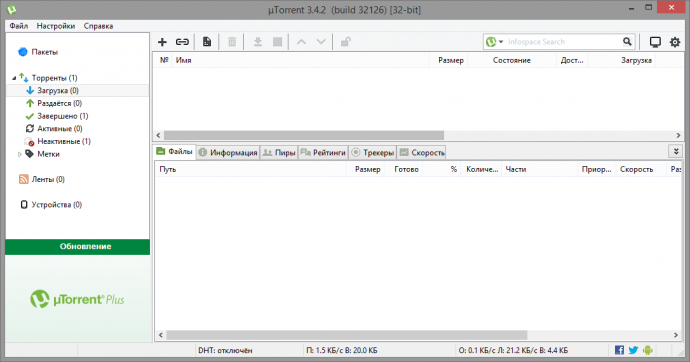
Task: Click the Unlock bundle padlock icon
Action: 345,42
